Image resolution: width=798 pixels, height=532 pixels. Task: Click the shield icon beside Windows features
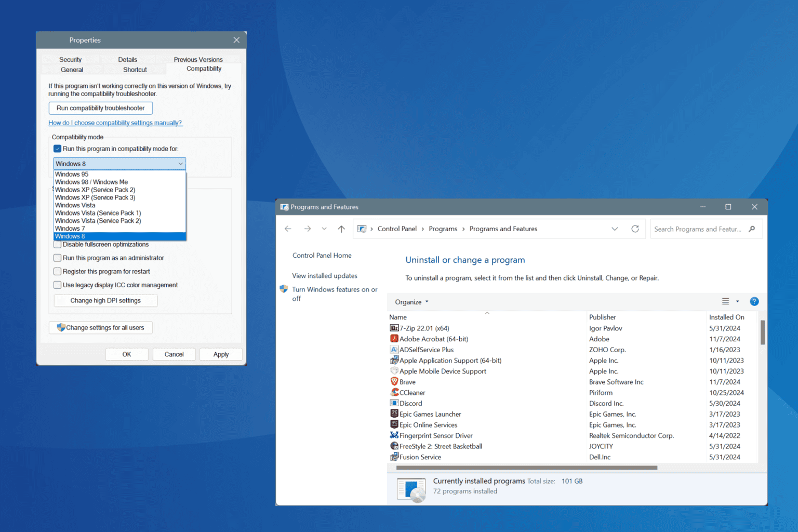pos(284,289)
